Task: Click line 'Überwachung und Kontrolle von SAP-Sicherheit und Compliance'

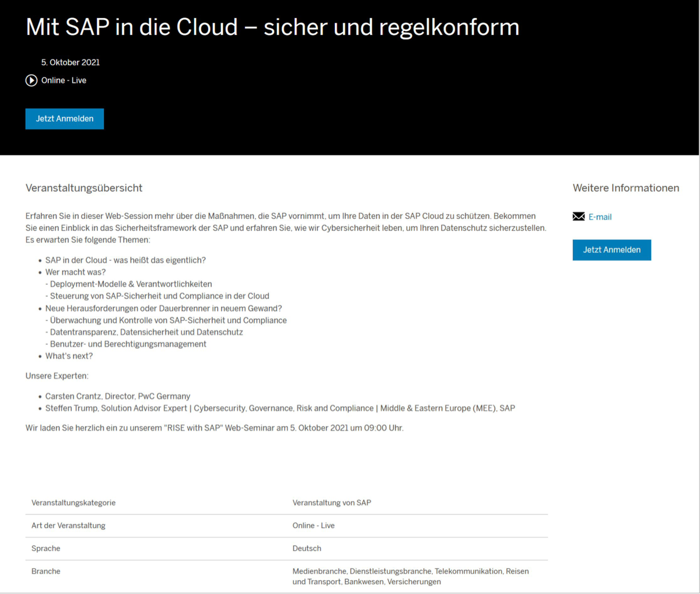Action: coord(166,320)
